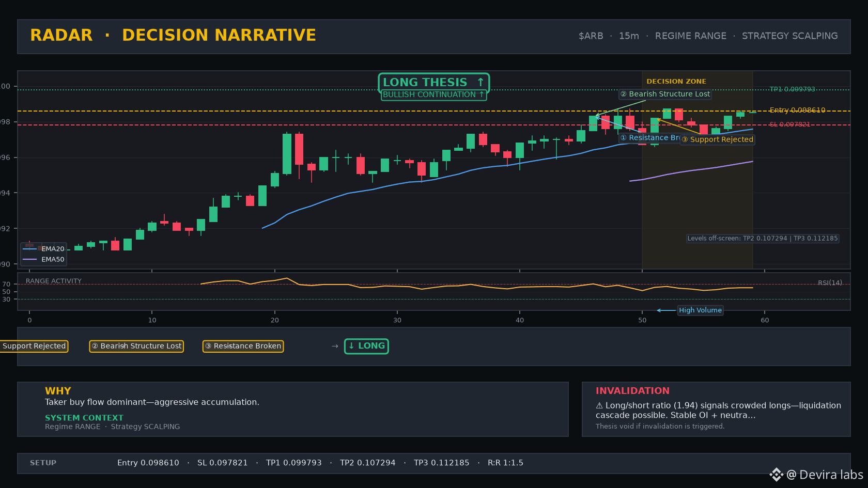Click the Thesis void if invalidation note
This screenshot has height=488, width=868.
pyautogui.click(x=660, y=426)
